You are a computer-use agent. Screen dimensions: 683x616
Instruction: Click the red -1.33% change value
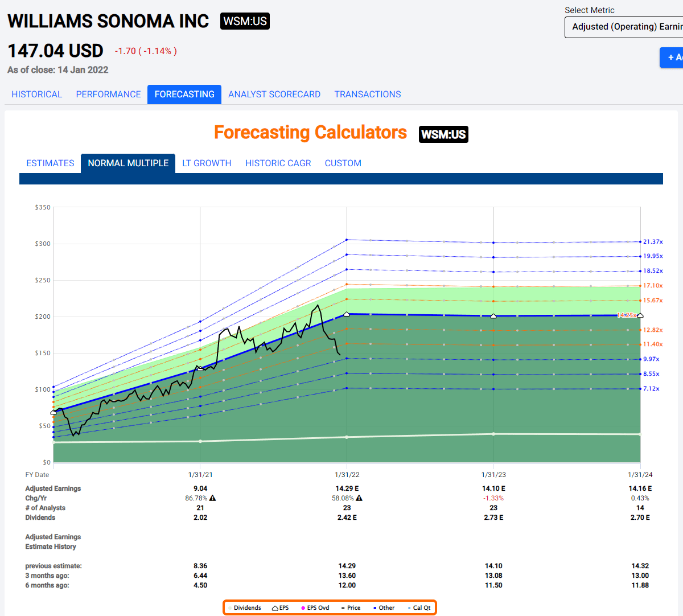point(493,498)
